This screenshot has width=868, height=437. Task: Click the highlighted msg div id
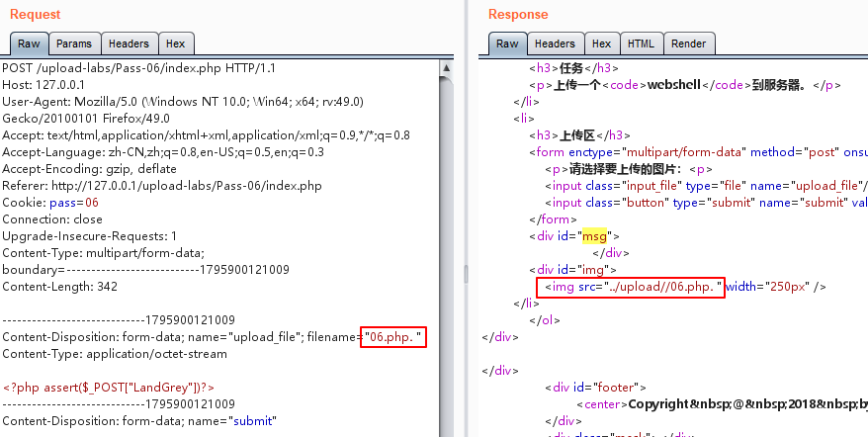594,236
